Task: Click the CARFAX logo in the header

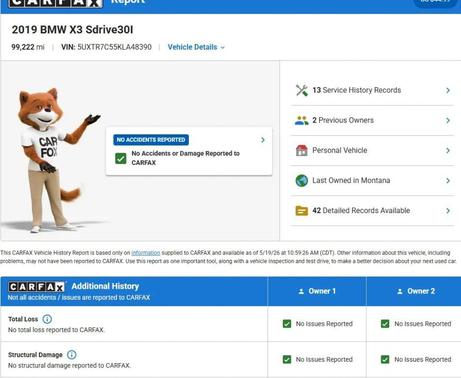Action: pos(56,3)
